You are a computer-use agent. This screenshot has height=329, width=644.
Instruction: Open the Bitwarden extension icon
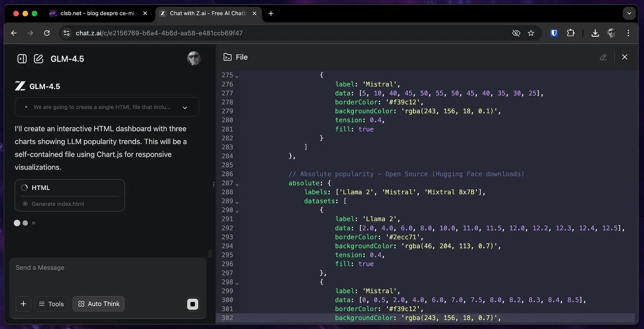coord(554,33)
